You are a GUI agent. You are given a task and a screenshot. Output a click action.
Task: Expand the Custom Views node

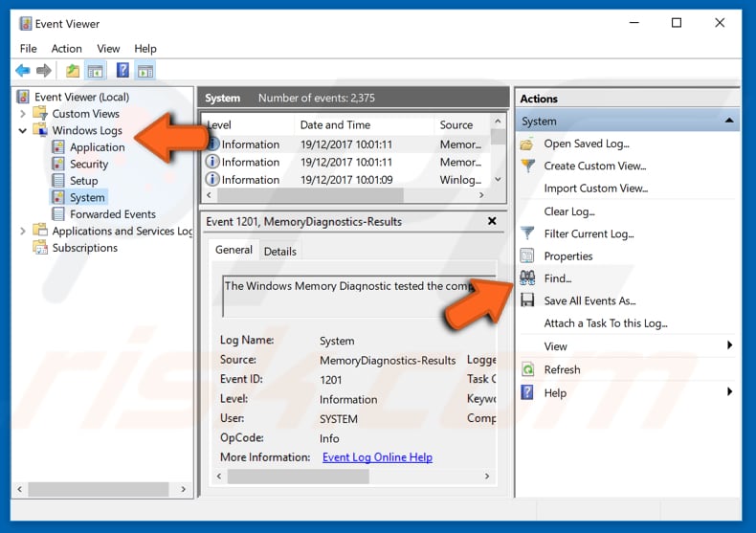pos(23,114)
